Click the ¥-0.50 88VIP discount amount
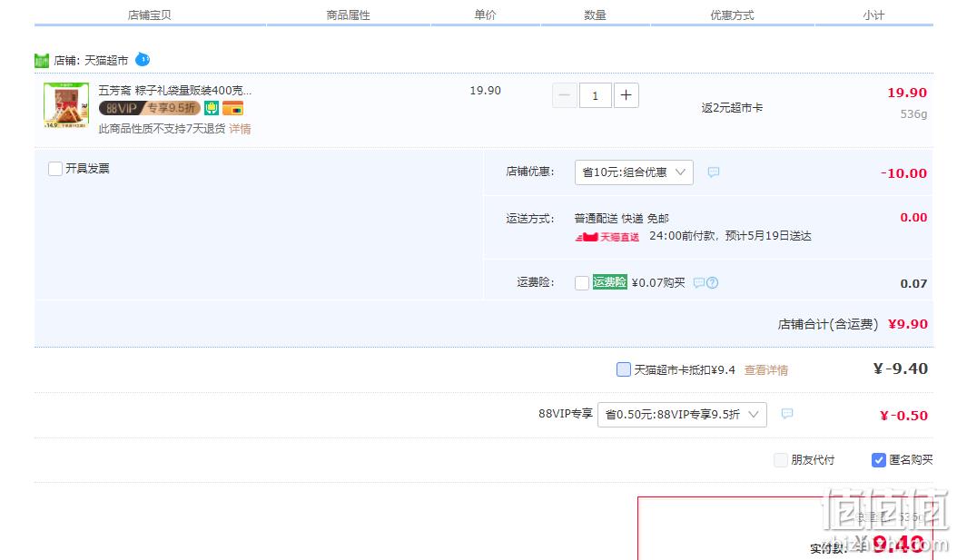This screenshot has height=560, width=957. coord(904,416)
